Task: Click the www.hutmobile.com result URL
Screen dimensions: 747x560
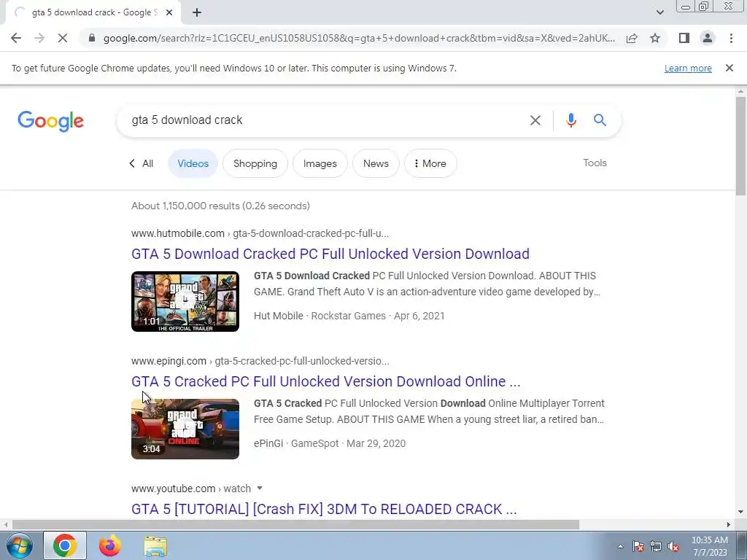Action: 260,233
